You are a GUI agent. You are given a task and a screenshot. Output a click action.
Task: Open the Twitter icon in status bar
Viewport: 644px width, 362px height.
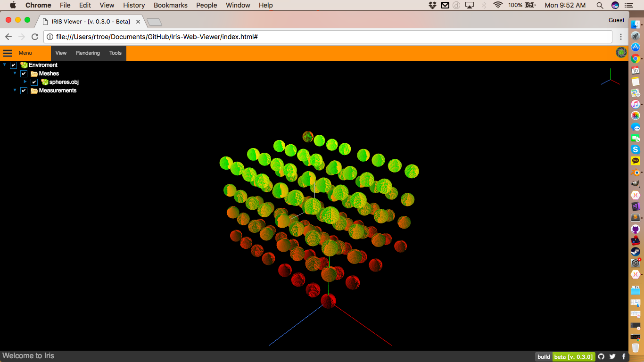[612, 357]
